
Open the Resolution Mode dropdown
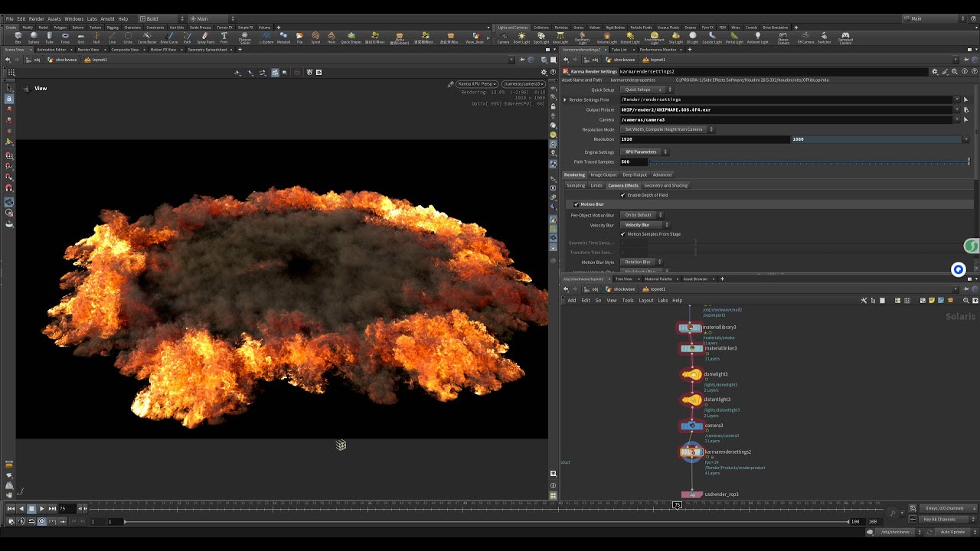(668, 129)
